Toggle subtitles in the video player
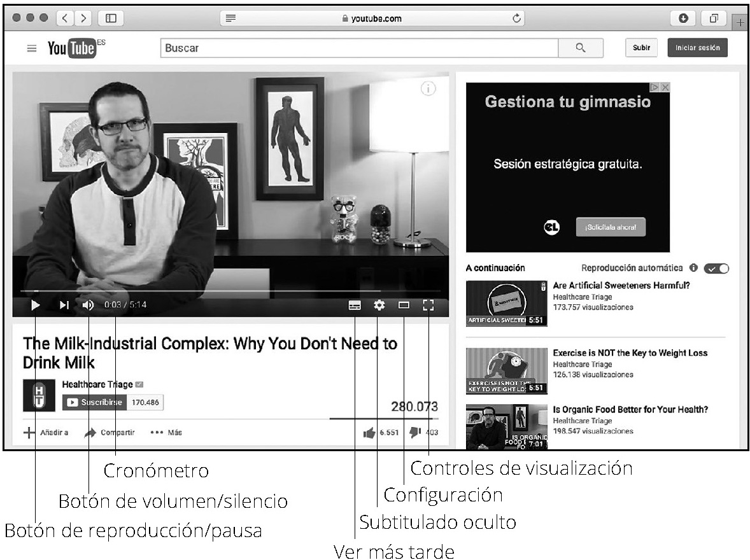Image resolution: width=750 pixels, height=560 pixels. [x=355, y=305]
